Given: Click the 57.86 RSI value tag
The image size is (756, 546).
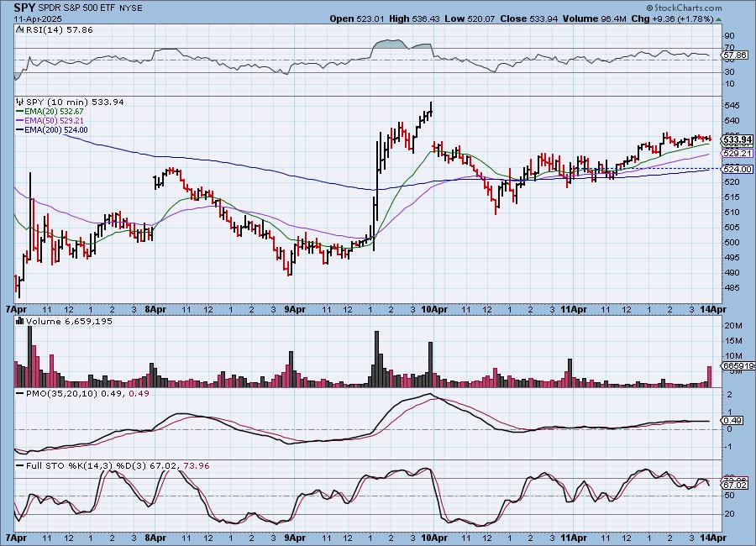Looking at the screenshot, I should pos(736,55).
